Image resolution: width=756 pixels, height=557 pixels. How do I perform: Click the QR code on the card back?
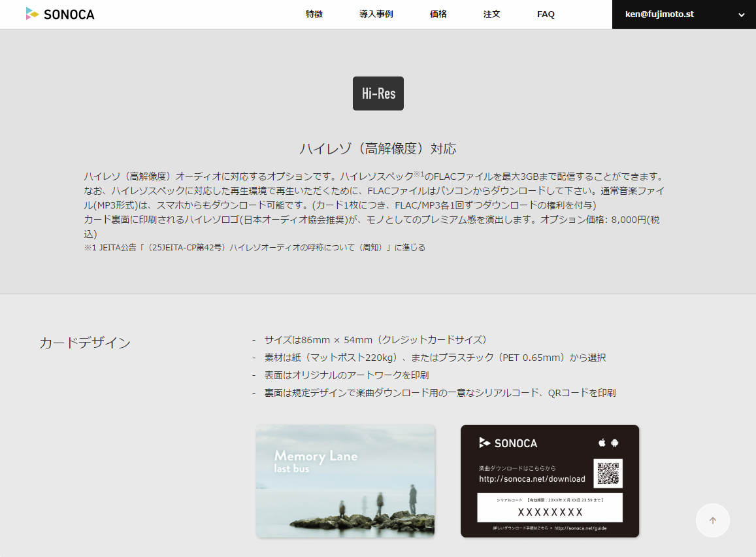pyautogui.click(x=608, y=473)
